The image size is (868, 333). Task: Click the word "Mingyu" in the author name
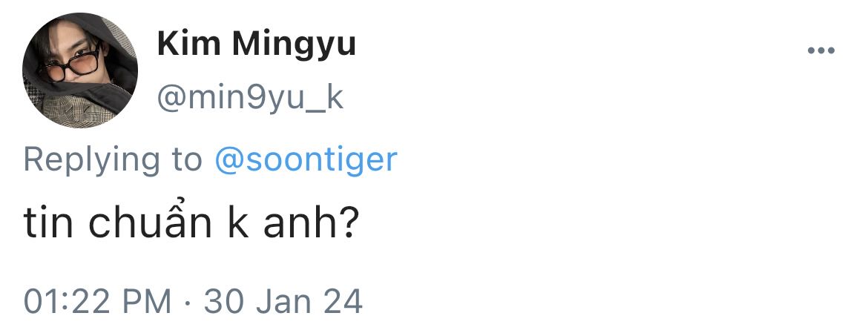point(293,45)
